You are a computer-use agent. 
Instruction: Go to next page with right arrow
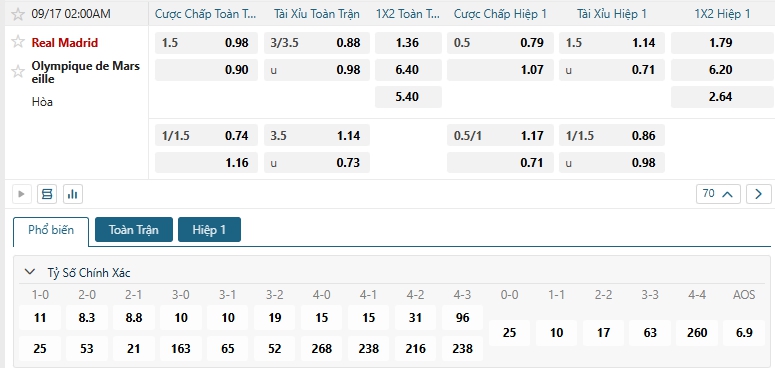coord(759,194)
